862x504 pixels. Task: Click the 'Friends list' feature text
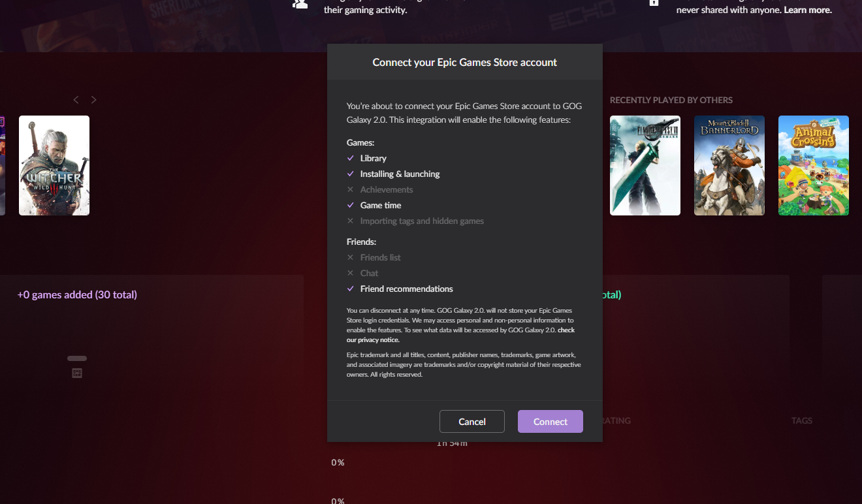click(381, 257)
